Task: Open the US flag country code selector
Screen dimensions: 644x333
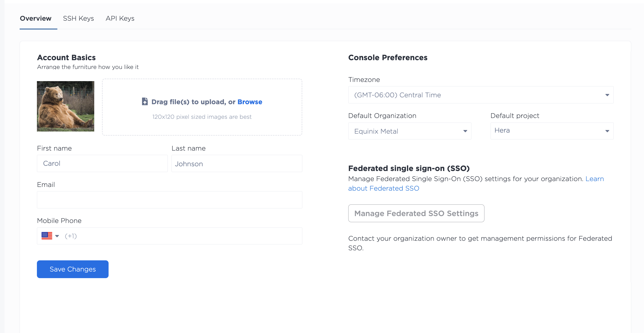Action: (50, 236)
